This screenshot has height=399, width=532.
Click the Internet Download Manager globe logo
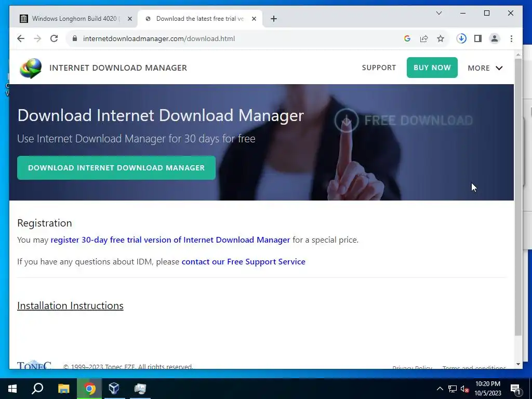tap(31, 68)
